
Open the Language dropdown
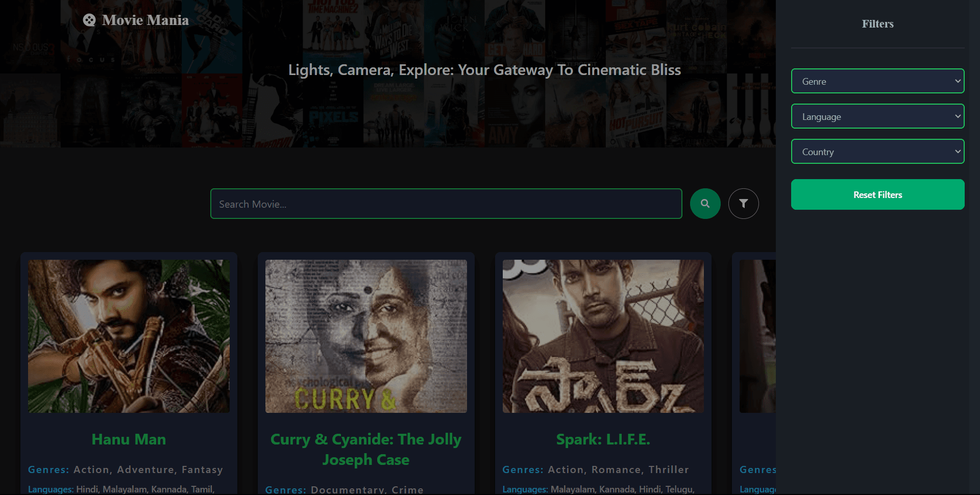point(877,116)
